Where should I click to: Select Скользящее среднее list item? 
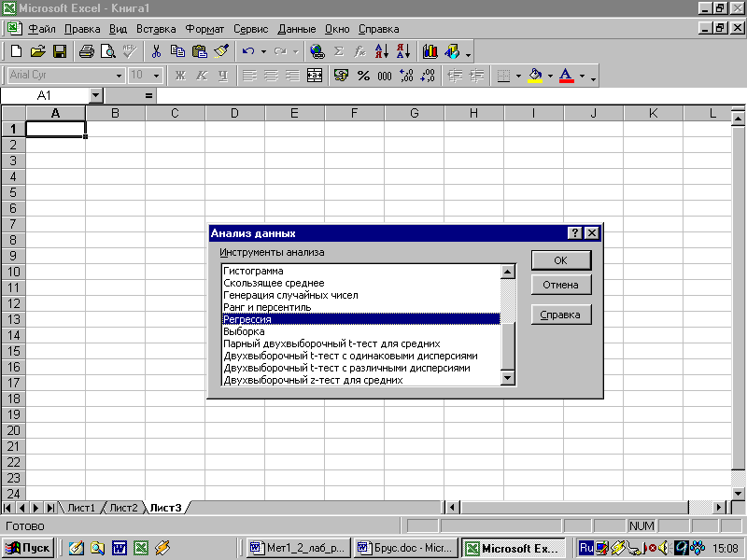pos(361,283)
